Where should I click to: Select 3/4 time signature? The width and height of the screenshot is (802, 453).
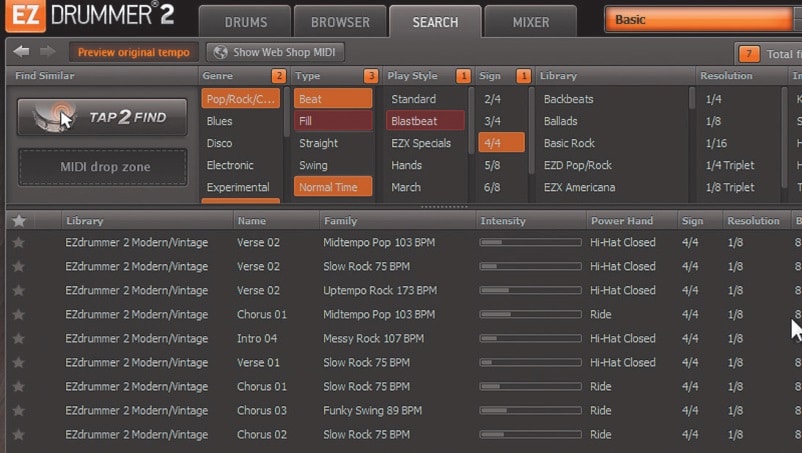coord(492,121)
